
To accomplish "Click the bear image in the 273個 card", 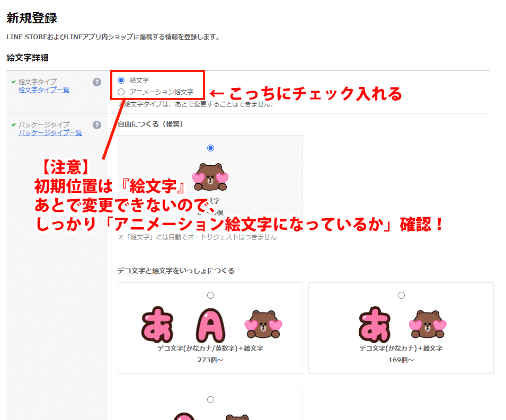I will coord(263,324).
